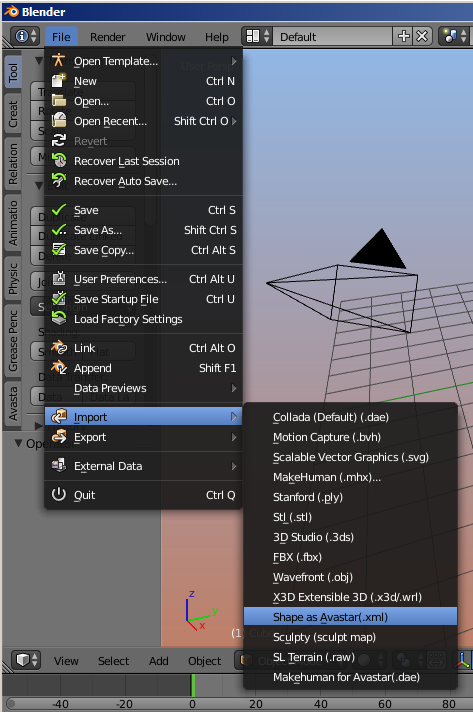473x712 pixels.
Task: Click the 3D View editor type cube icon
Action: [x=26, y=660]
